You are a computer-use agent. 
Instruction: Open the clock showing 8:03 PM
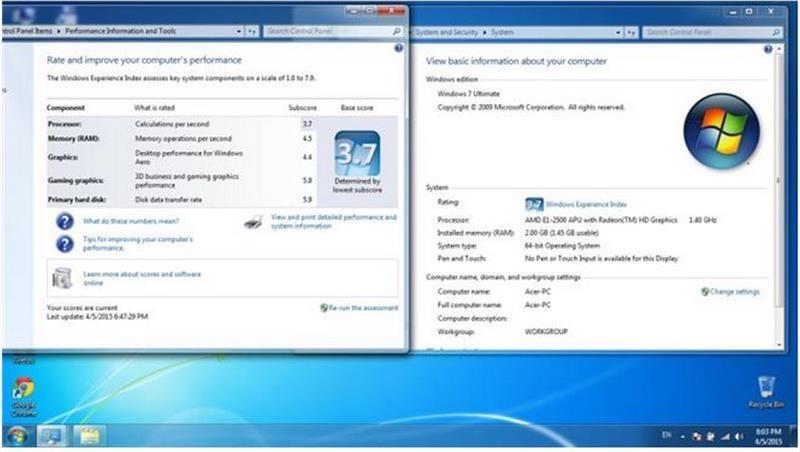click(768, 437)
